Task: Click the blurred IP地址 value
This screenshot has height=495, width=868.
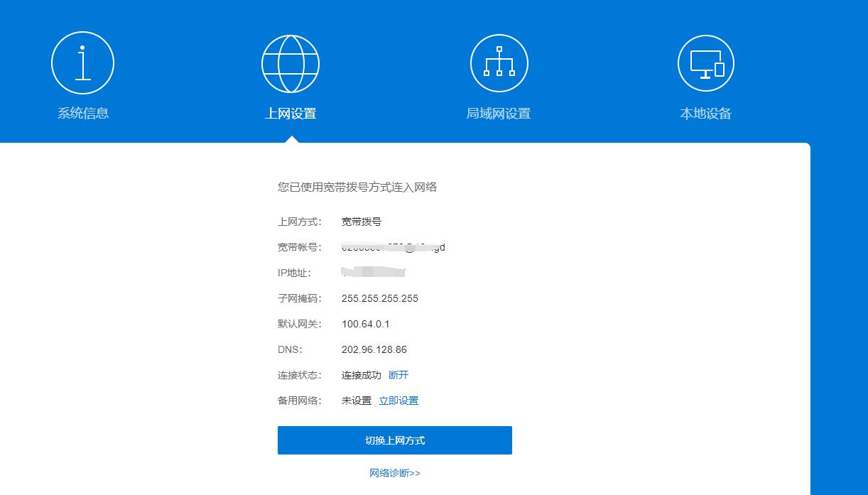Action: 373,273
